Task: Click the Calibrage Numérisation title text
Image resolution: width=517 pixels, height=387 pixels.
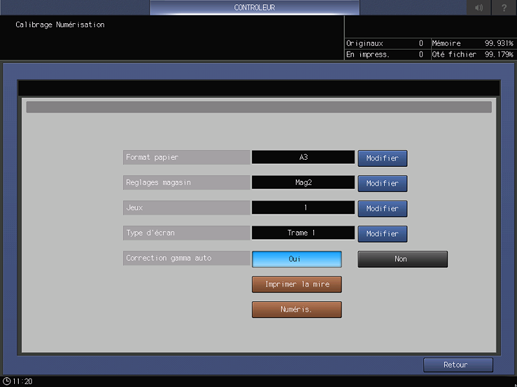Action: click(60, 25)
